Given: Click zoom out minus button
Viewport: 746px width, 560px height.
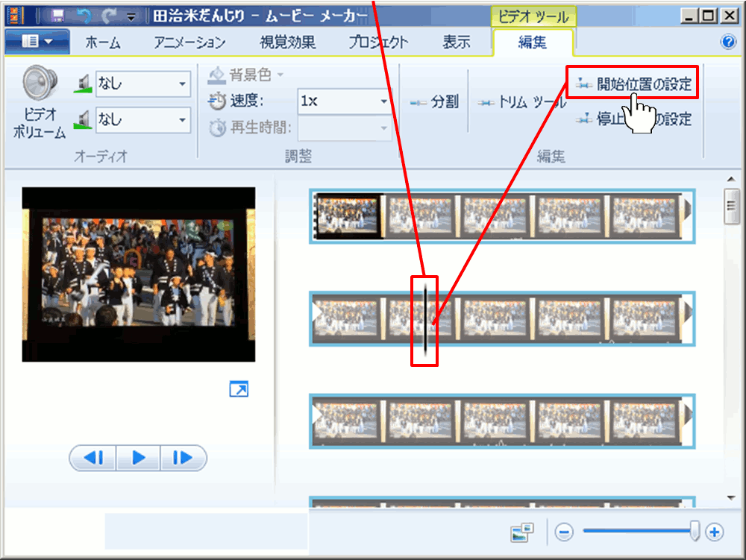Looking at the screenshot, I should 565,532.
